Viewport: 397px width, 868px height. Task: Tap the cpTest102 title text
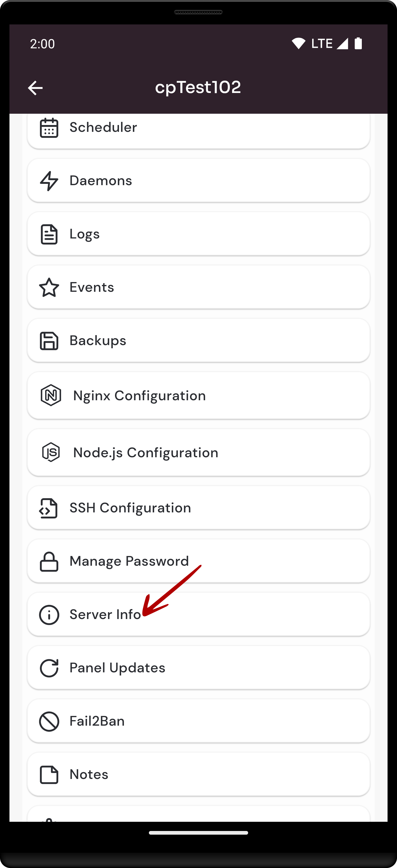198,88
